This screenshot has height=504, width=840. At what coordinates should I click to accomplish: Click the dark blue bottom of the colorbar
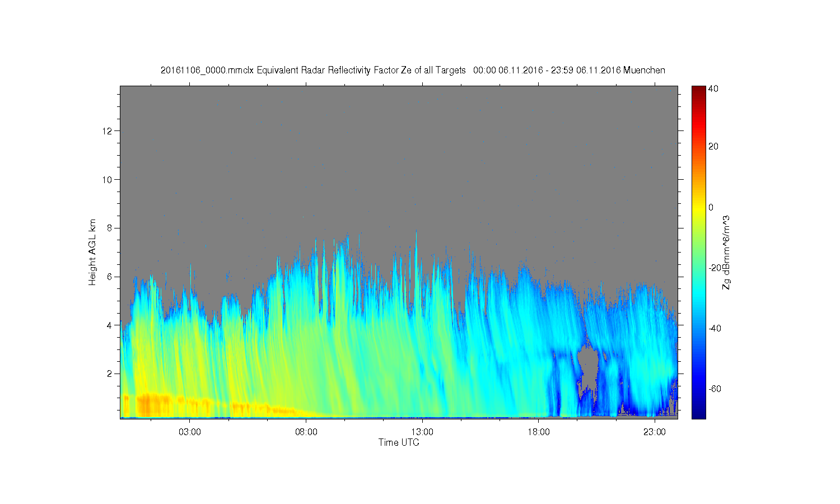pos(698,413)
